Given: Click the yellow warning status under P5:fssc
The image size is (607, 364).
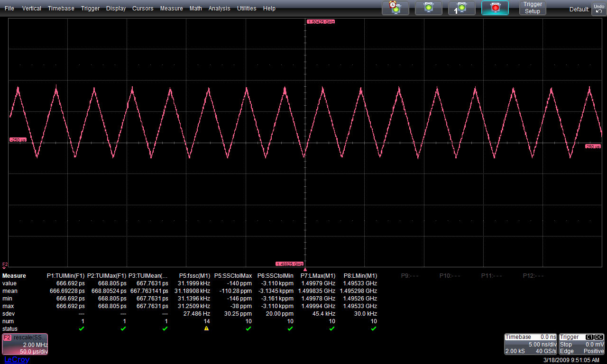Looking at the screenshot, I should tap(206, 328).
